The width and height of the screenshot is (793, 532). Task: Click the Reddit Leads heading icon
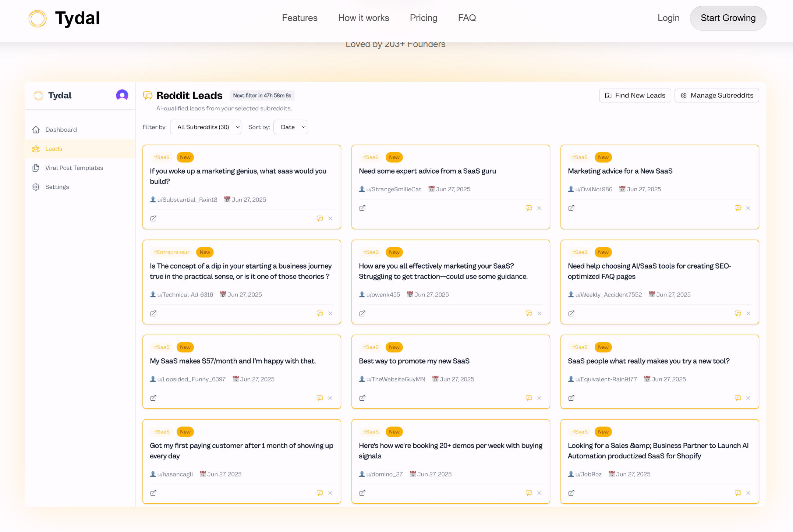tap(148, 95)
